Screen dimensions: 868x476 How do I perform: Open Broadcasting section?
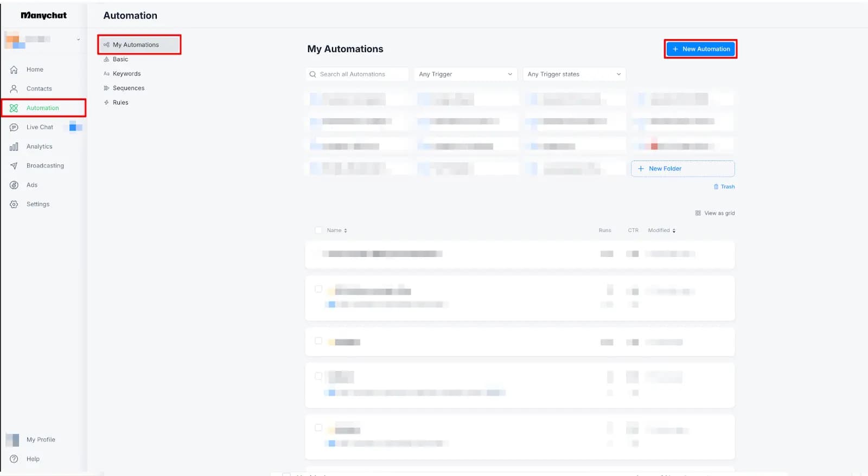pos(45,166)
